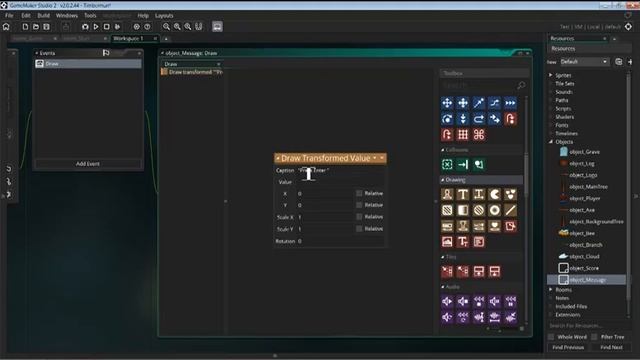Screen dimensions: 640x360
Task: Enable the Filter Tree checkbox
Action: [594, 337]
